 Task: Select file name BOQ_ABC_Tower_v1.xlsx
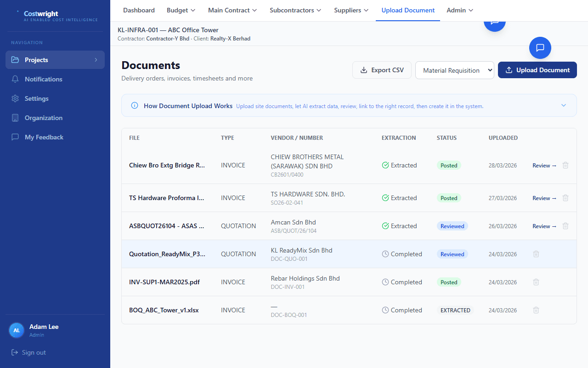point(164,310)
